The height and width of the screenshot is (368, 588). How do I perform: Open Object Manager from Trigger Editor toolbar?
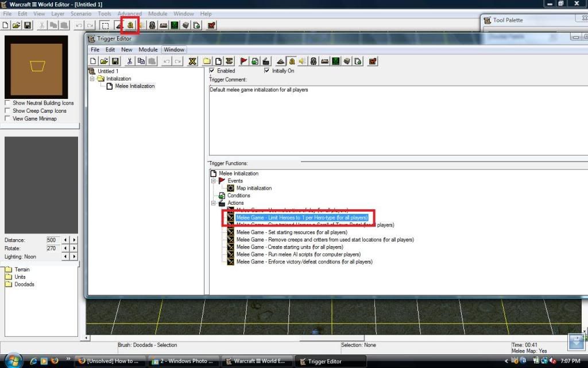pos(347,61)
